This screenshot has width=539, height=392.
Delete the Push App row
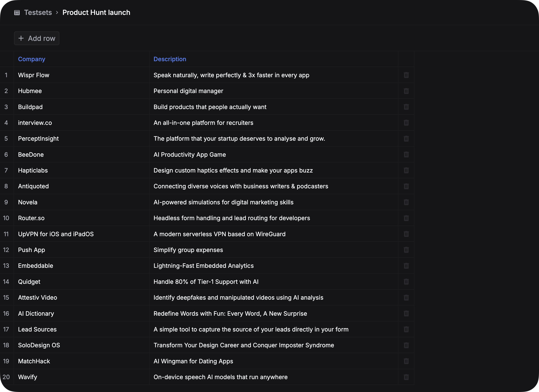406,250
